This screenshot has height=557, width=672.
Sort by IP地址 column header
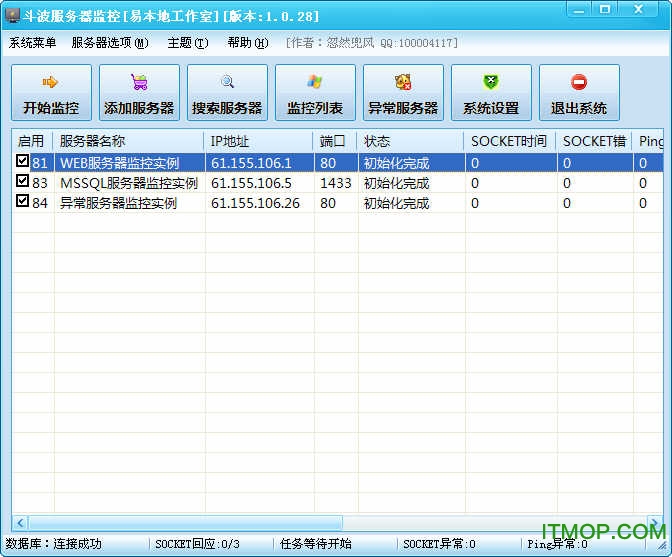tap(258, 141)
